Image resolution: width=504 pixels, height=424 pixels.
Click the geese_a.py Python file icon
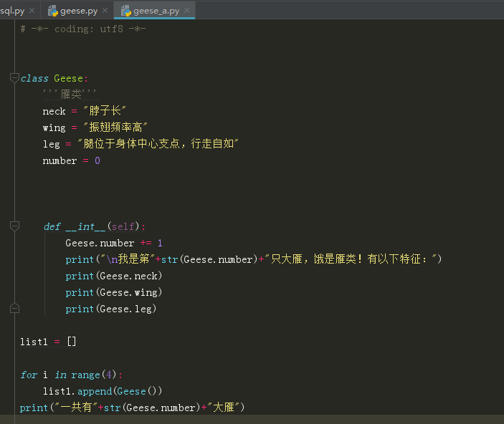(x=126, y=11)
